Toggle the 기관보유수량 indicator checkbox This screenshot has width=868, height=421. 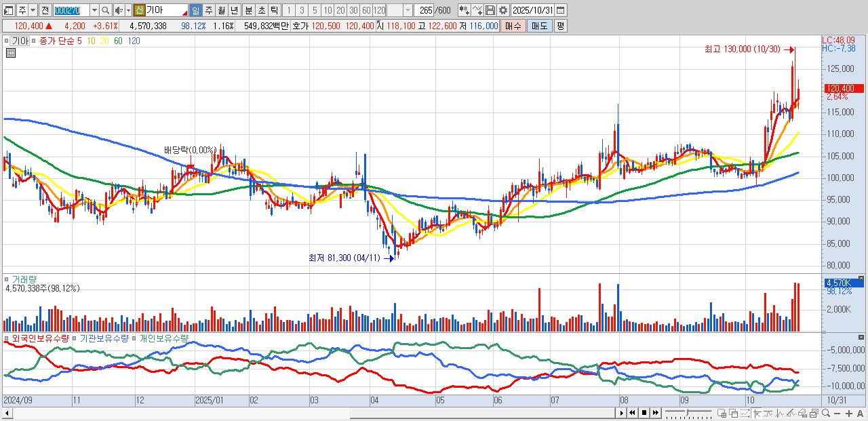(75, 338)
